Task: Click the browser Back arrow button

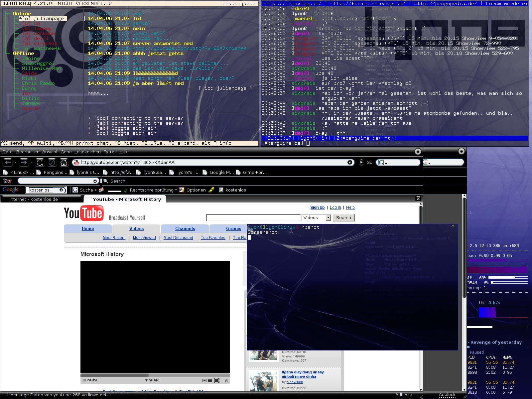Action: pyautogui.click(x=8, y=162)
